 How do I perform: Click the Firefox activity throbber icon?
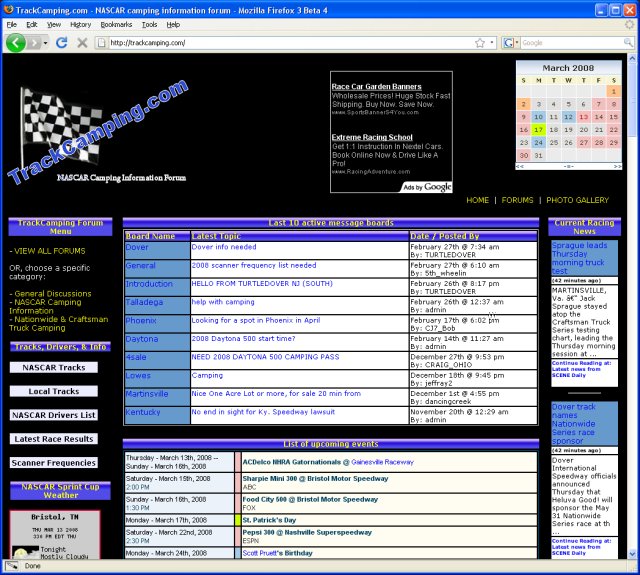click(x=630, y=24)
